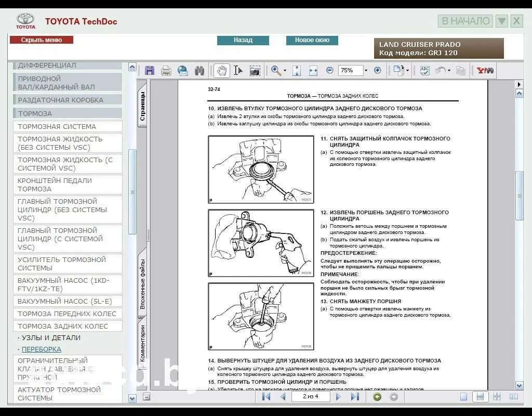This screenshot has width=532, height=416.
Task: Switch to continuous facing layout
Action: (497, 397)
